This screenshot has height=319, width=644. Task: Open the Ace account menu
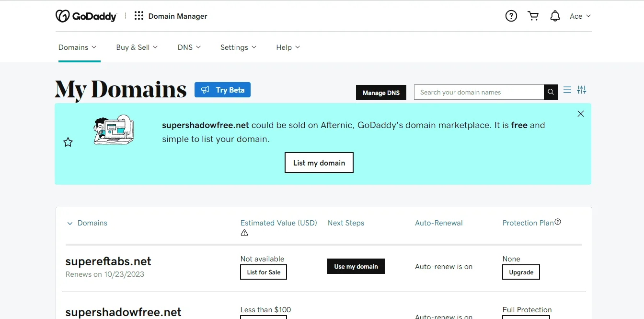pos(580,16)
